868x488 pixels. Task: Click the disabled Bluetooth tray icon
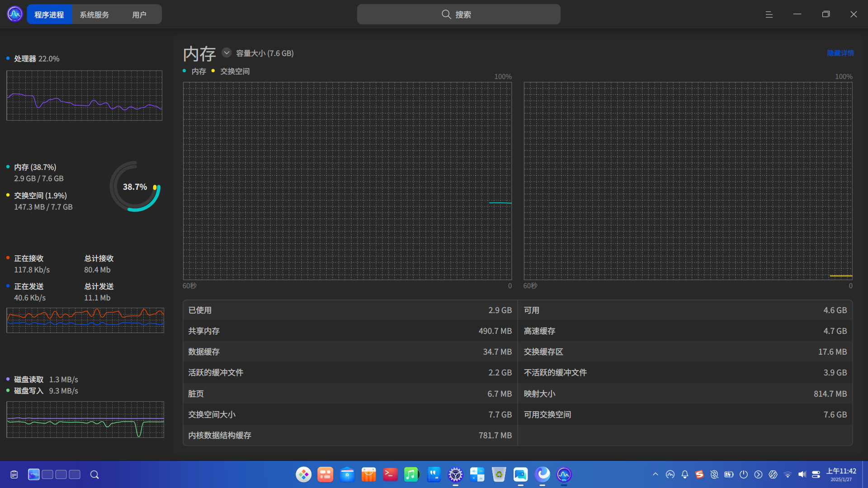click(714, 474)
